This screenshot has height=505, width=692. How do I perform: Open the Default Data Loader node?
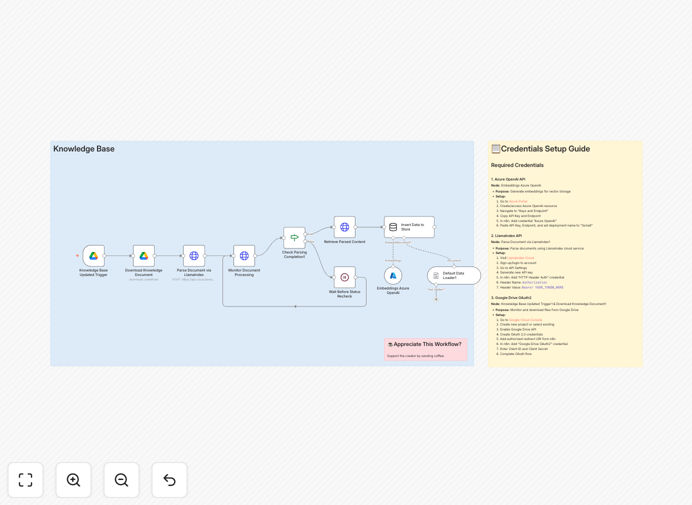pos(454,275)
